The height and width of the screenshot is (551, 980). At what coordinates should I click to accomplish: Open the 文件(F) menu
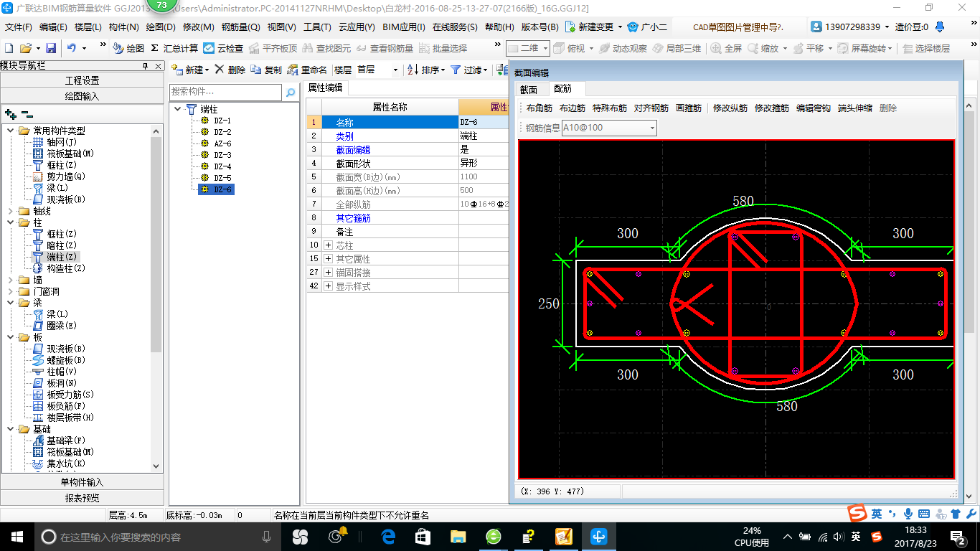click(19, 27)
